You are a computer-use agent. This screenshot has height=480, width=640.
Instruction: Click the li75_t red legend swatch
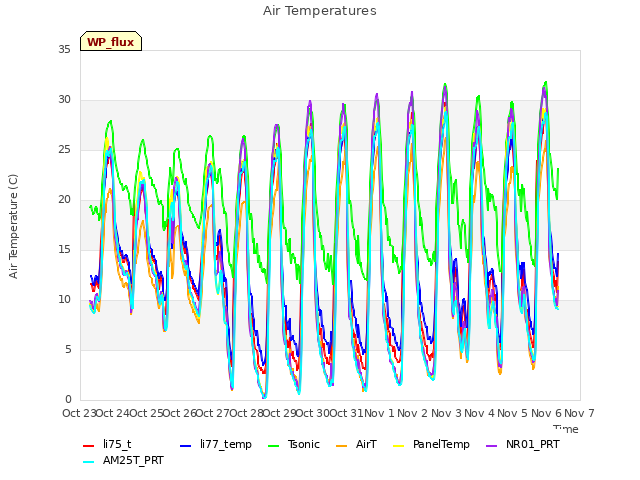(x=89, y=446)
